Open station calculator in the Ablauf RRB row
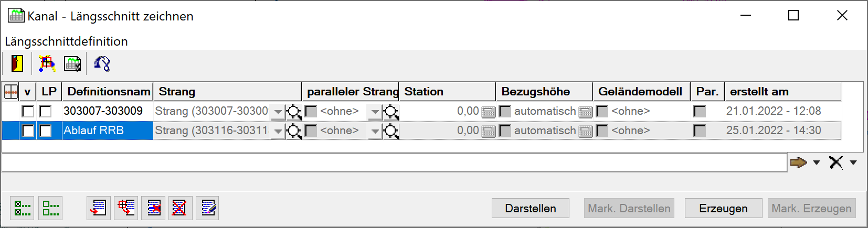This screenshot has width=868, height=228. 488,131
